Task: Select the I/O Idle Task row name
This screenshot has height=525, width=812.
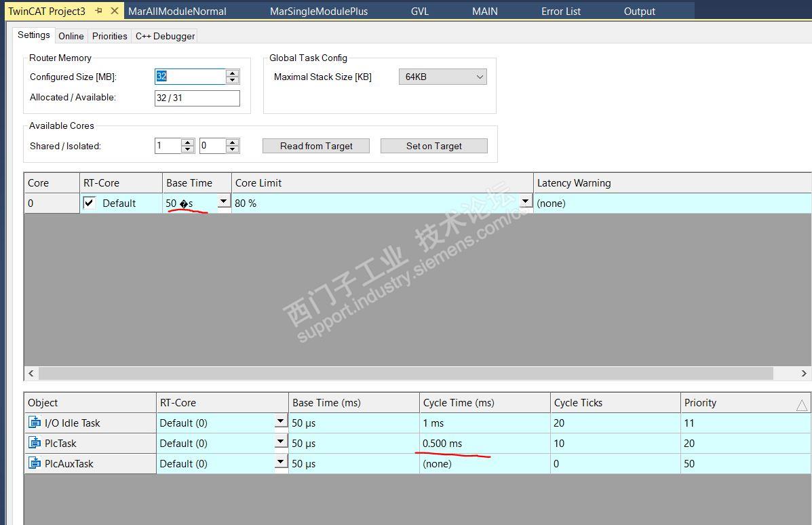Action: tap(72, 423)
